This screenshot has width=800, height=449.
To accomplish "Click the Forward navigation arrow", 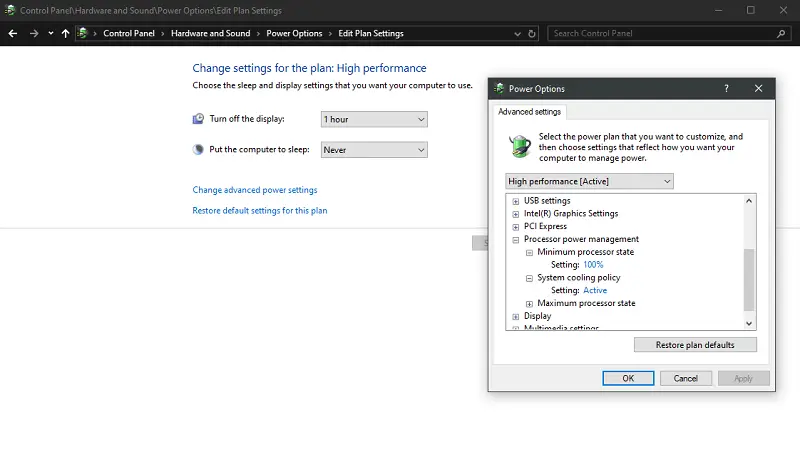I will click(x=34, y=33).
